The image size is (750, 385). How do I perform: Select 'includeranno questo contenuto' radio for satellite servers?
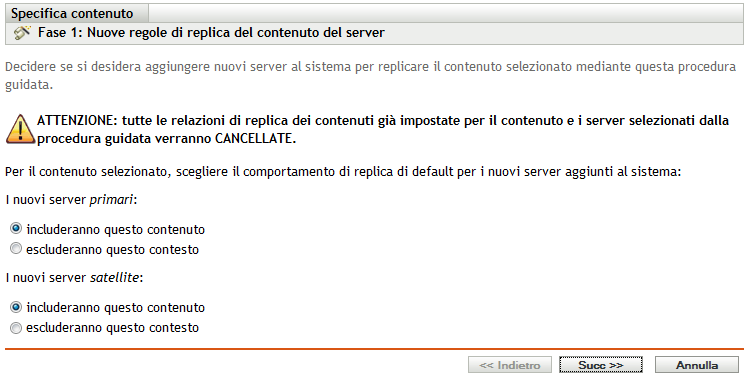[16, 307]
